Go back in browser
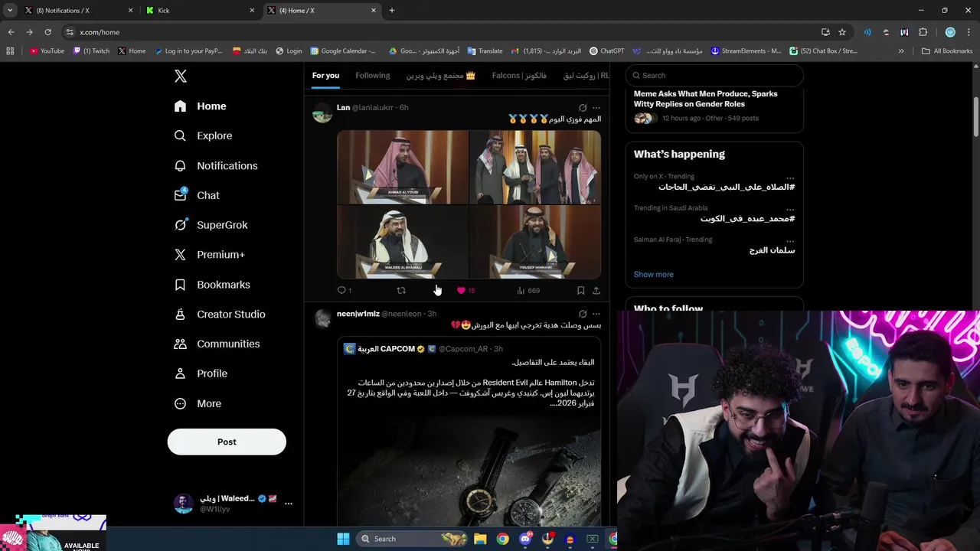Viewport: 980px width, 551px height. click(x=11, y=32)
